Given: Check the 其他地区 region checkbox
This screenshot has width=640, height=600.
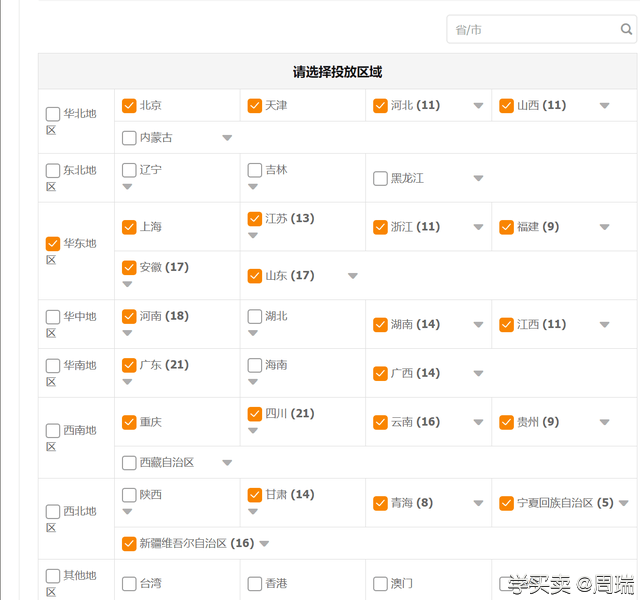Looking at the screenshot, I should tap(53, 576).
